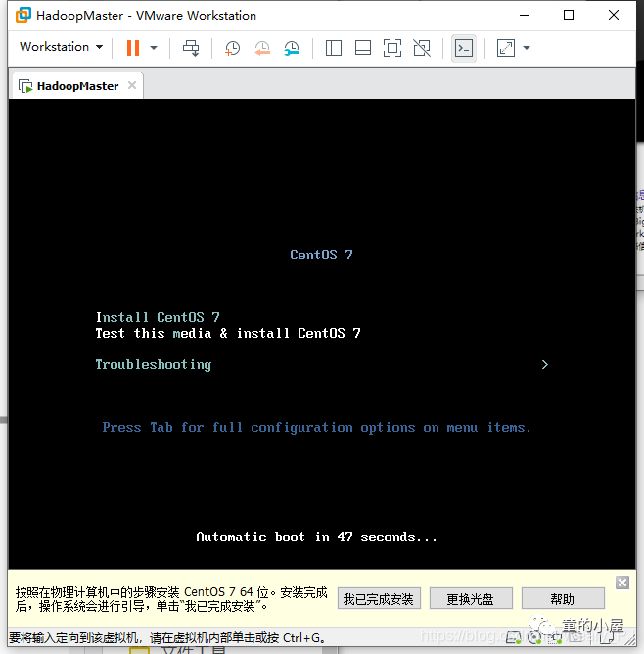The height and width of the screenshot is (654, 644).
Task: Switch to Unity mode
Action: tap(422, 48)
